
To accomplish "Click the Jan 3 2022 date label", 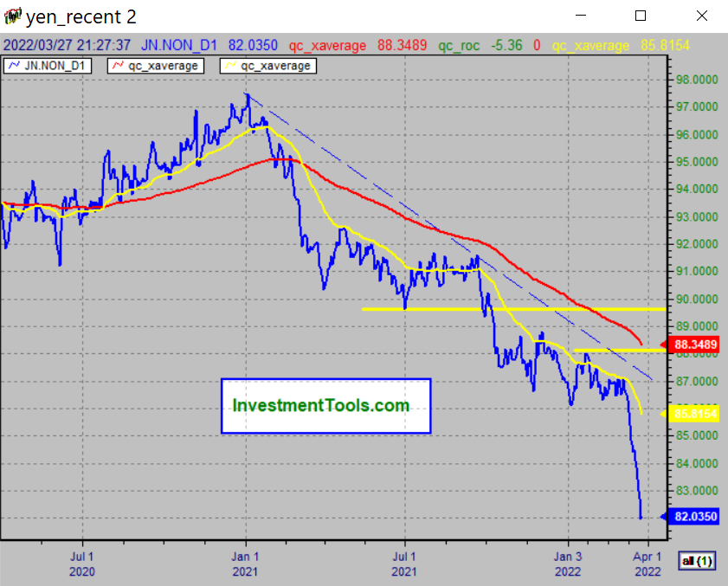I will coord(568,564).
